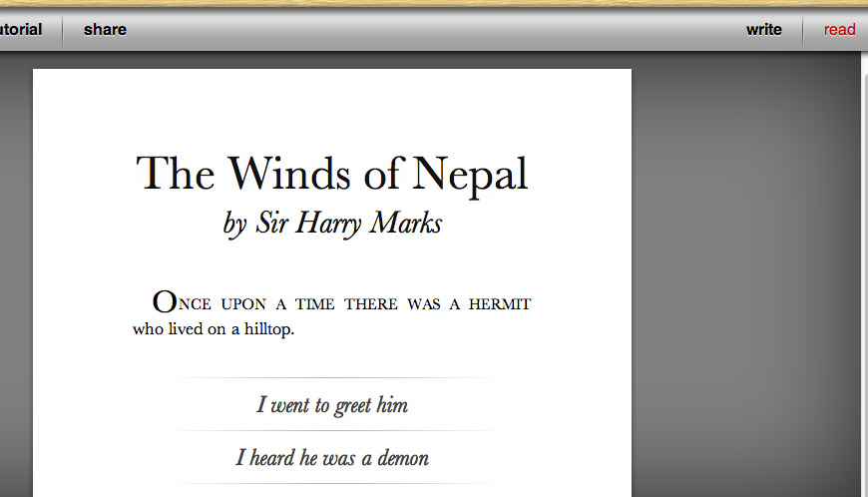Open the tutorial item in toolbar

coord(20,30)
